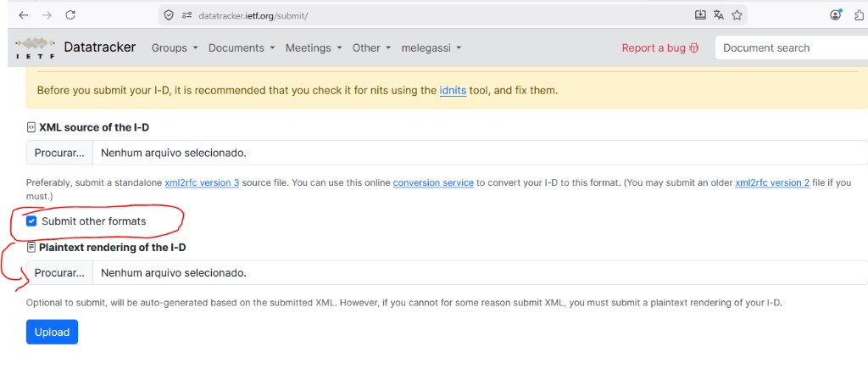Expand the Meetings dropdown menu
This screenshot has width=868, height=369.
[x=314, y=48]
